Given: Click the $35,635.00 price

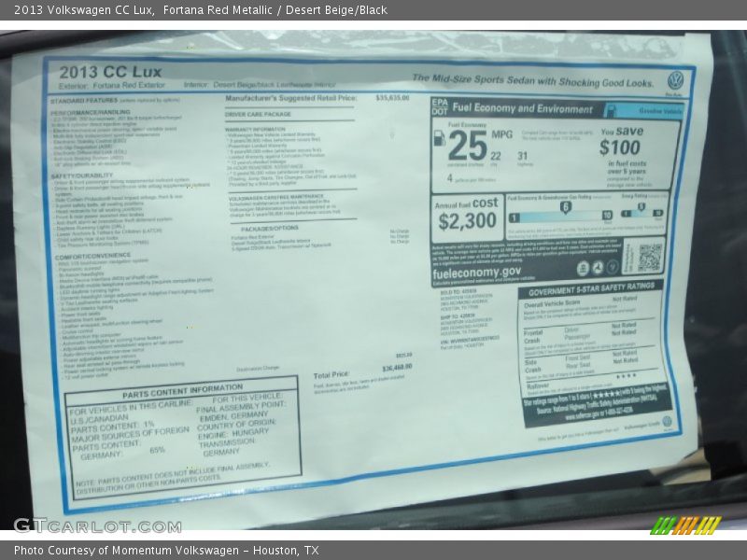Looking at the screenshot, I should click(x=392, y=98).
